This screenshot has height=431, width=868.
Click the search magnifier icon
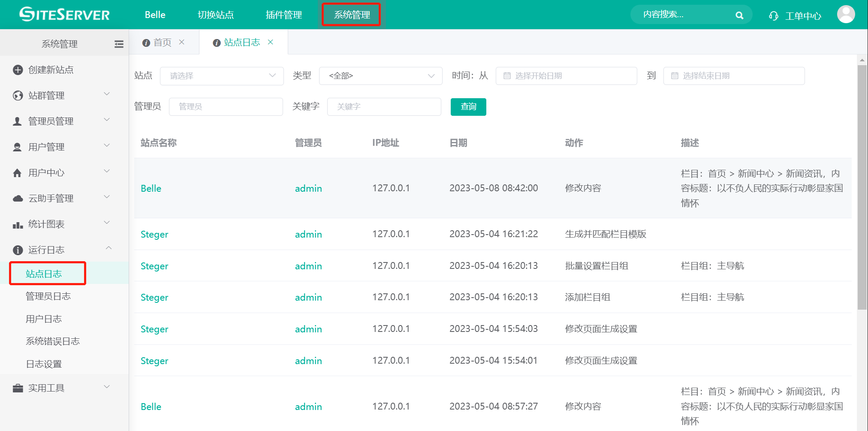tap(739, 15)
